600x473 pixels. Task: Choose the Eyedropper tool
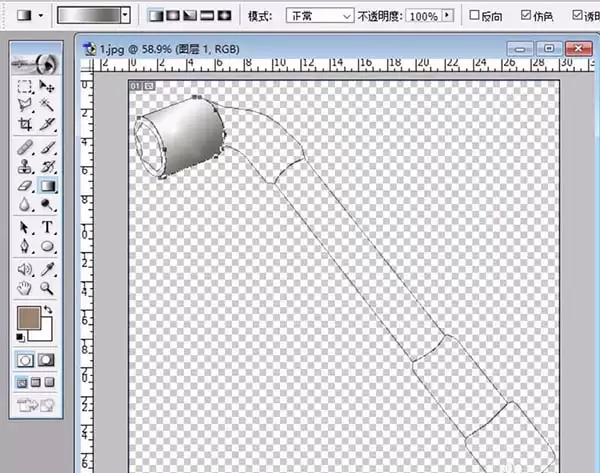47,269
